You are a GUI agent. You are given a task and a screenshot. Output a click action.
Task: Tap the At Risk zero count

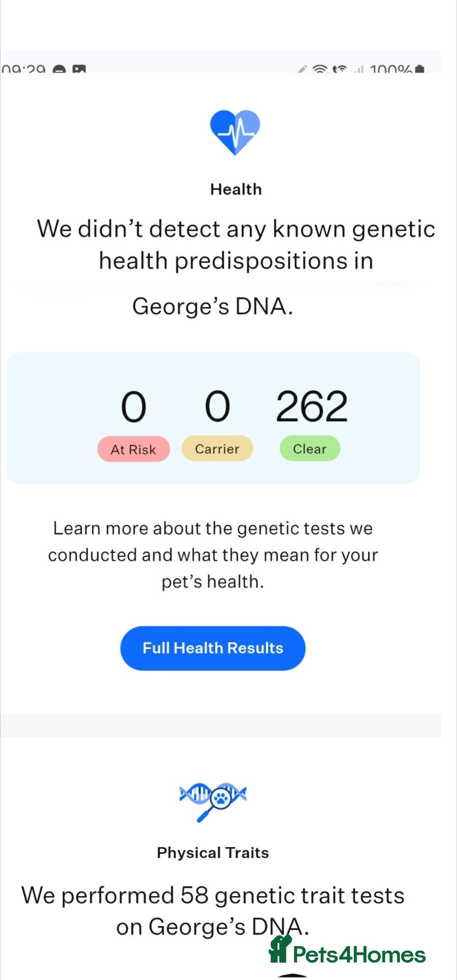pos(134,407)
